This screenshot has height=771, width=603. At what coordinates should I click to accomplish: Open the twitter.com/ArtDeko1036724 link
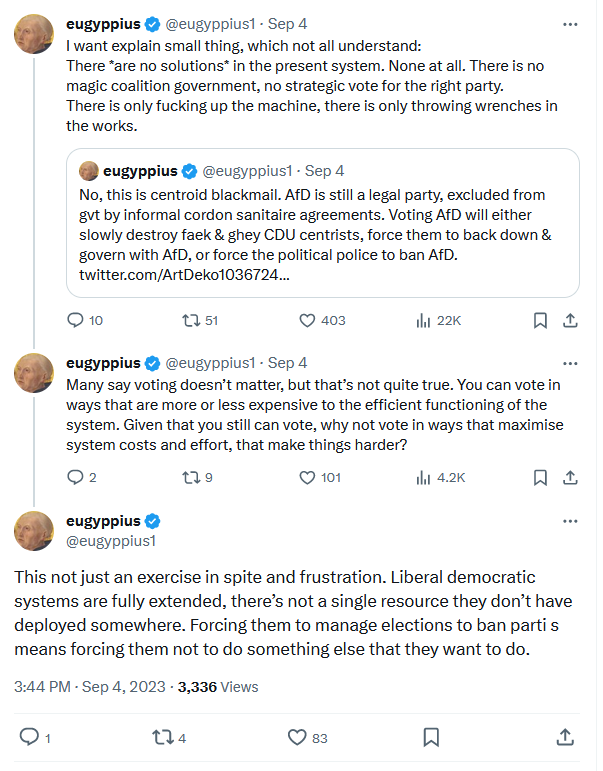coord(184,275)
